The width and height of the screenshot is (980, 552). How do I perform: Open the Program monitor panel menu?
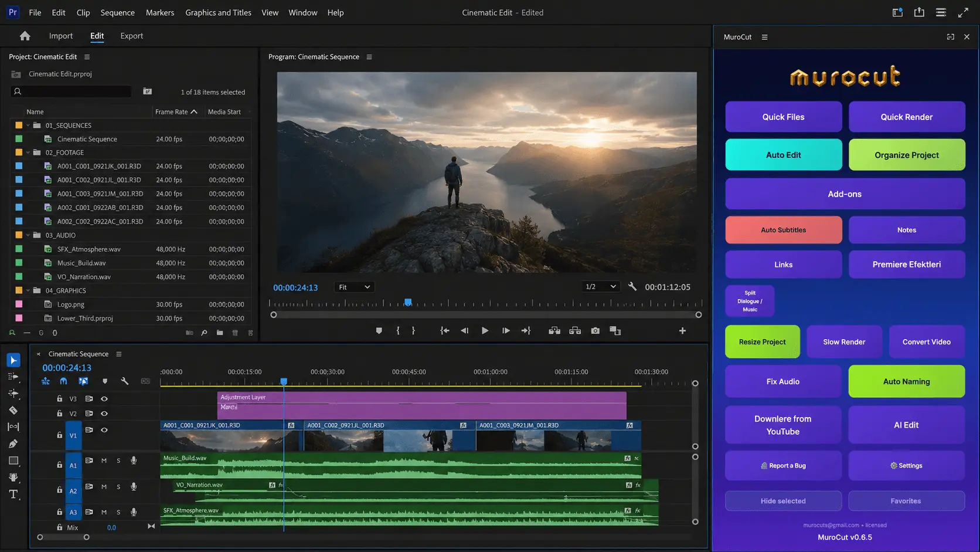point(369,57)
